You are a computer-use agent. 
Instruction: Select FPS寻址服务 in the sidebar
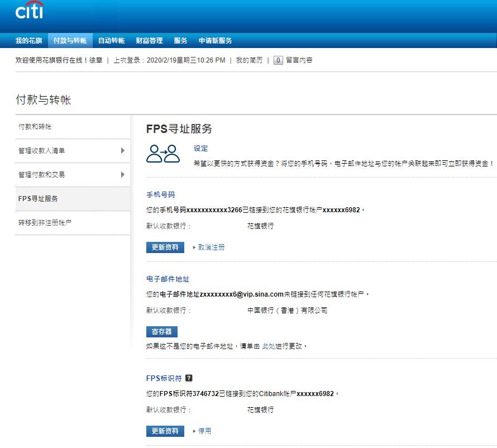[x=73, y=199]
